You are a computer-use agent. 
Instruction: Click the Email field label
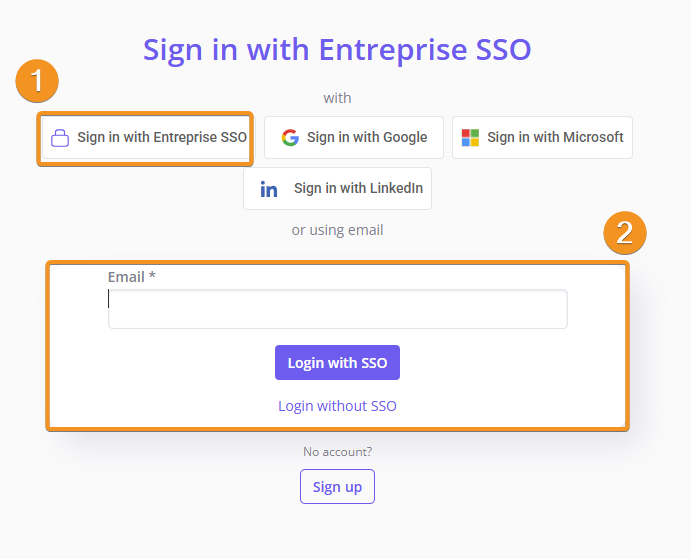click(126, 277)
